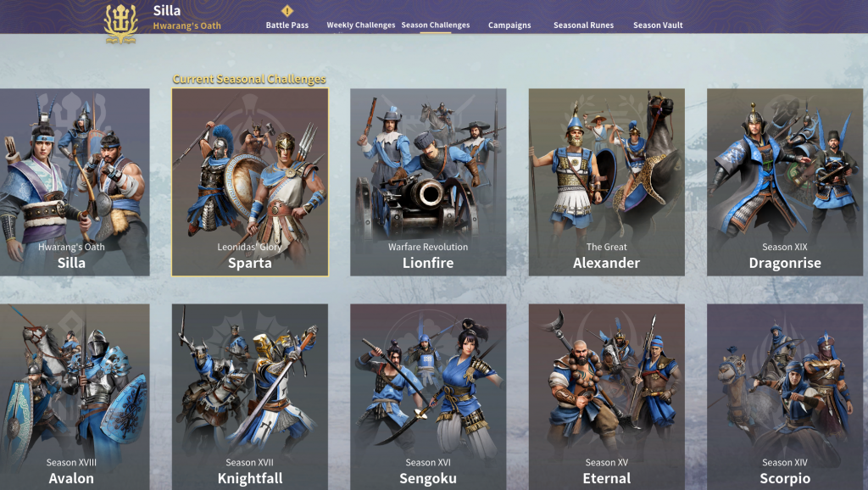The image size is (868, 490).
Task: Open the Season Vault tab
Action: click(x=658, y=25)
